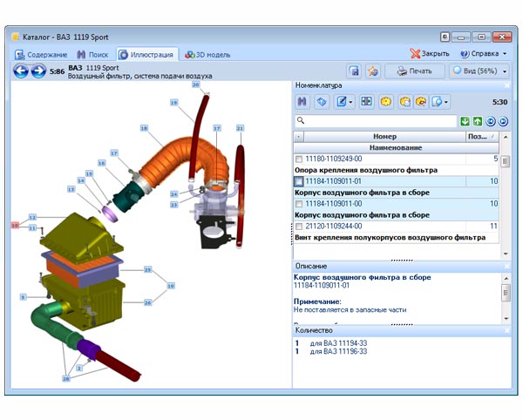Click the highlighted callout 10 at left of illustration
Image resolution: width=523 pixels, height=420 pixels.
[15, 226]
